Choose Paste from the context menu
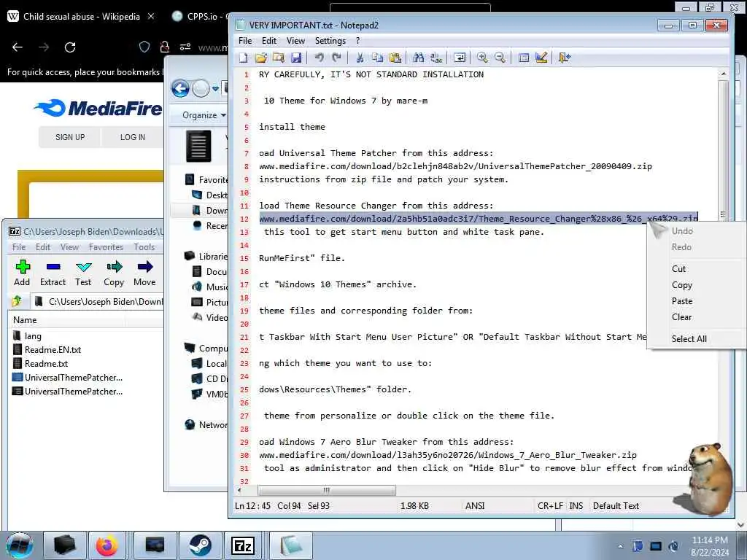The width and height of the screenshot is (747, 560). click(x=682, y=301)
